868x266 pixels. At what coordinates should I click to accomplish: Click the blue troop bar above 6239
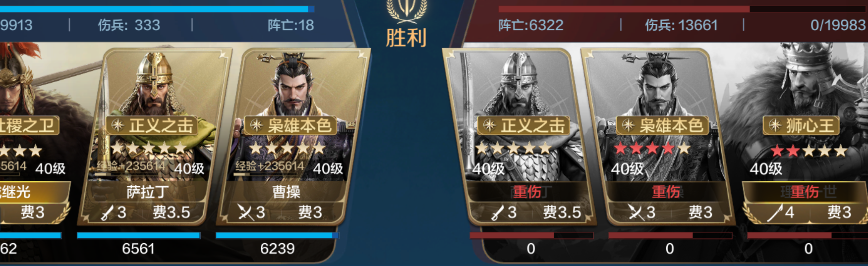click(x=277, y=235)
